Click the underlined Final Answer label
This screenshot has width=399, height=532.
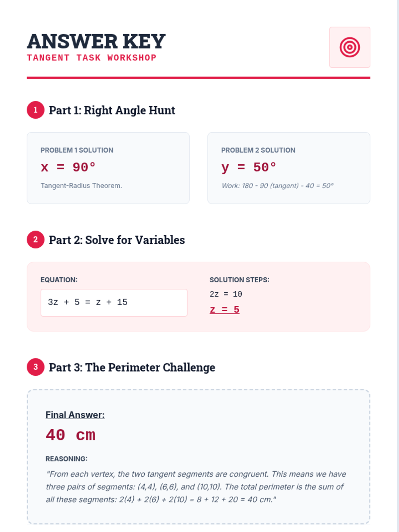pyautogui.click(x=75, y=415)
